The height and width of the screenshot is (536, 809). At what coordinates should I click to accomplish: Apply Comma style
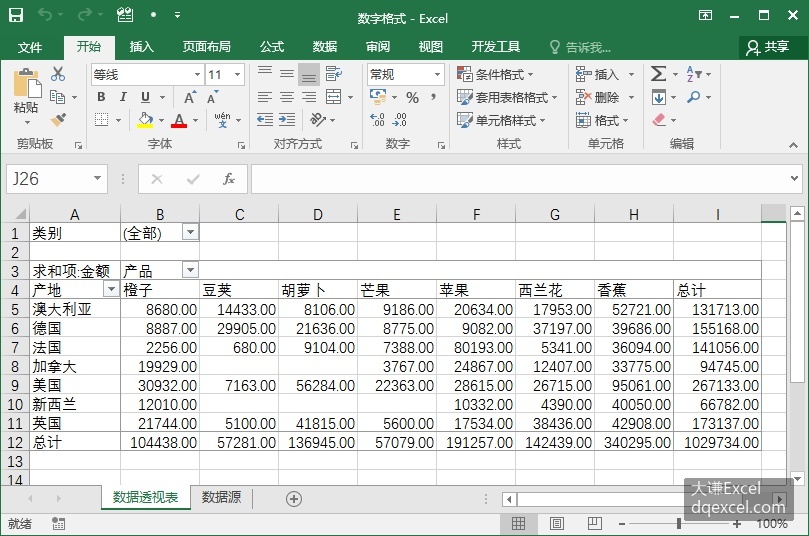click(433, 96)
